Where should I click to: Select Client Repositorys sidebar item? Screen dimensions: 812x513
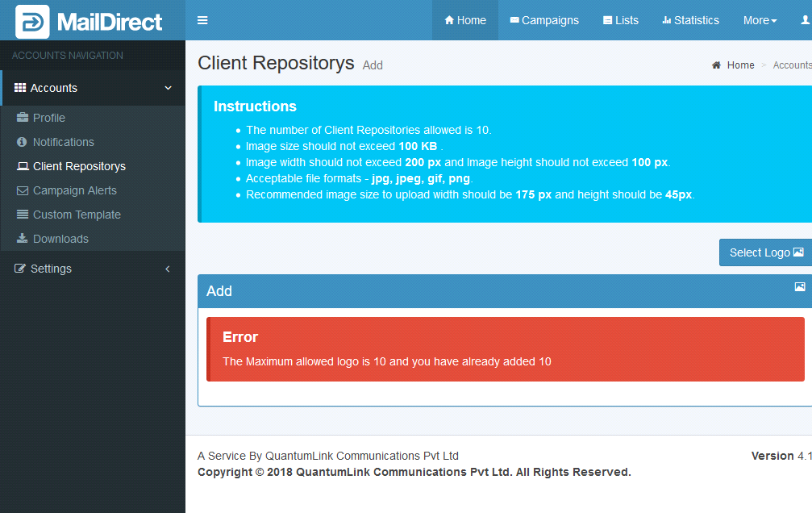click(x=79, y=166)
